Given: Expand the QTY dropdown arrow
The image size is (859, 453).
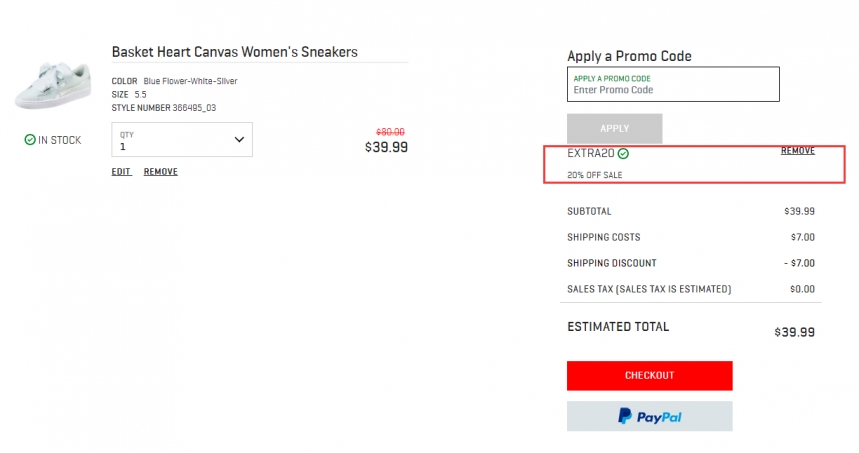Looking at the screenshot, I should point(239,140).
